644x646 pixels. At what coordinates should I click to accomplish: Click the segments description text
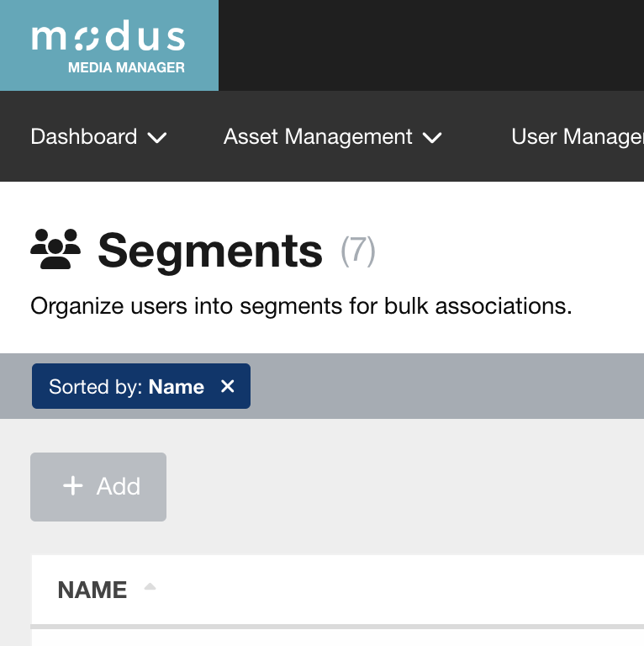[301, 306]
